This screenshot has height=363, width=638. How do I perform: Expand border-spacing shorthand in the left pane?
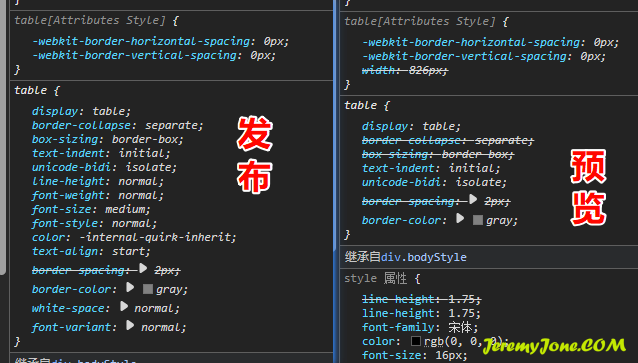pyautogui.click(x=143, y=268)
